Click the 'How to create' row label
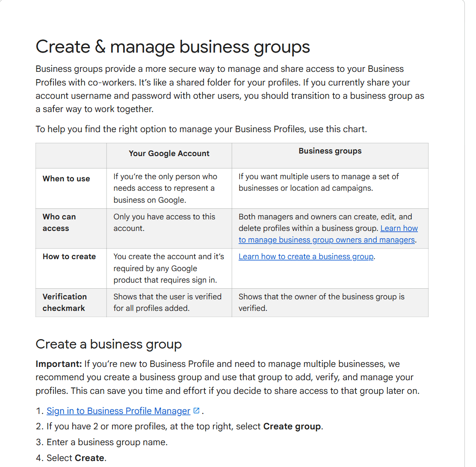The image size is (476, 467). tap(69, 257)
